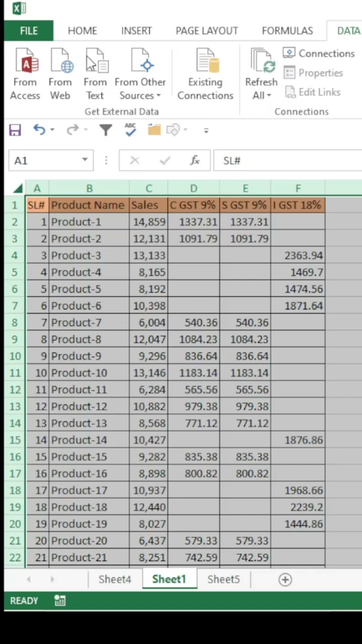Select column F header
Screen dimensions: 362x644
298,189
